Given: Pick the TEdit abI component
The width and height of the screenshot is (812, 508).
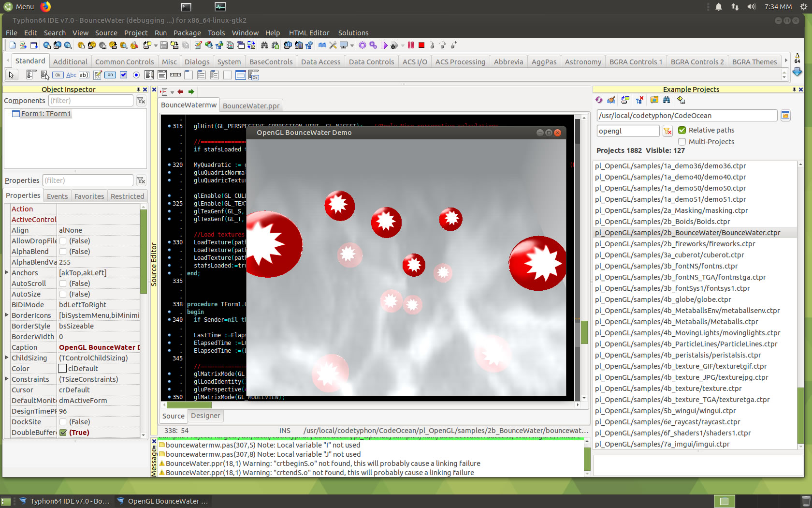Looking at the screenshot, I should (x=84, y=75).
